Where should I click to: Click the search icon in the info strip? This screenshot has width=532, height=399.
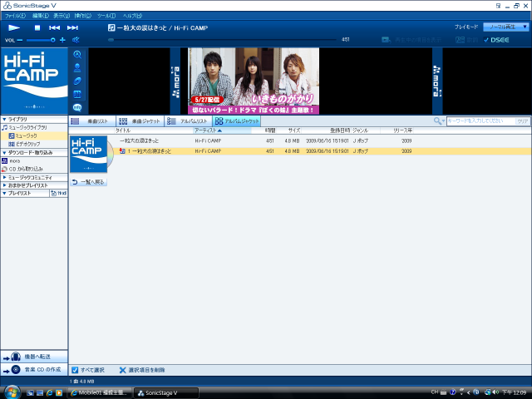77,55
